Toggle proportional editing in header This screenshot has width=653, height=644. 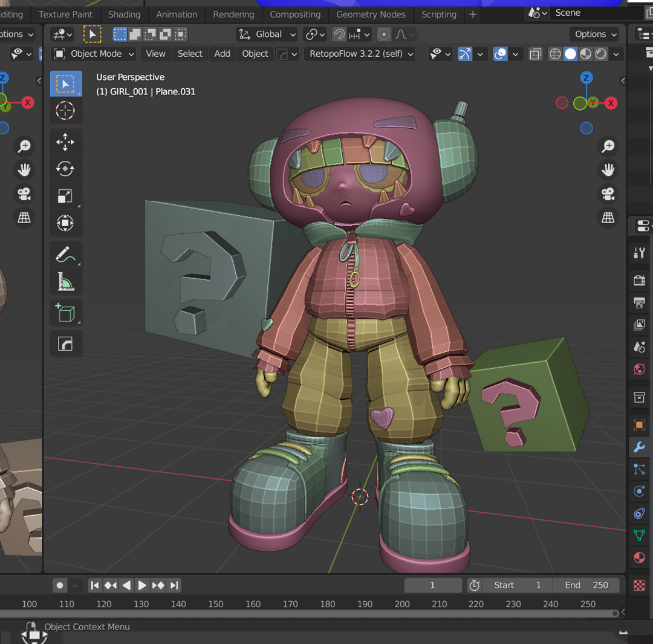(383, 34)
